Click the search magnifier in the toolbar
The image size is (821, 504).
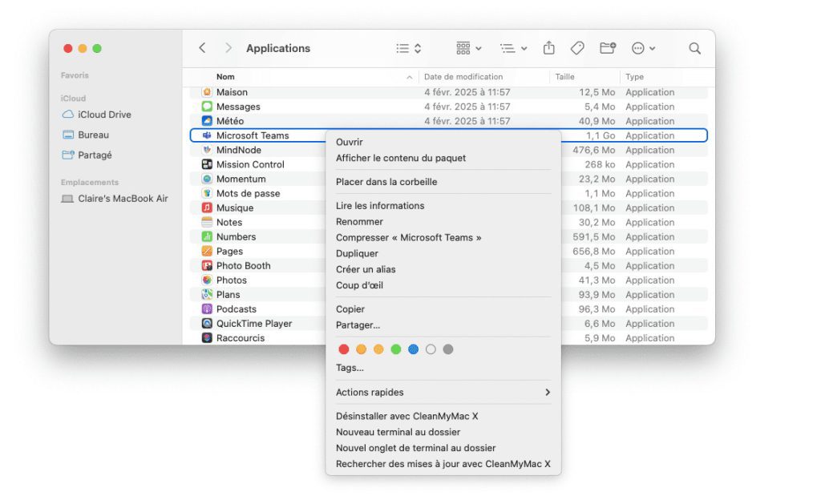pyautogui.click(x=694, y=47)
